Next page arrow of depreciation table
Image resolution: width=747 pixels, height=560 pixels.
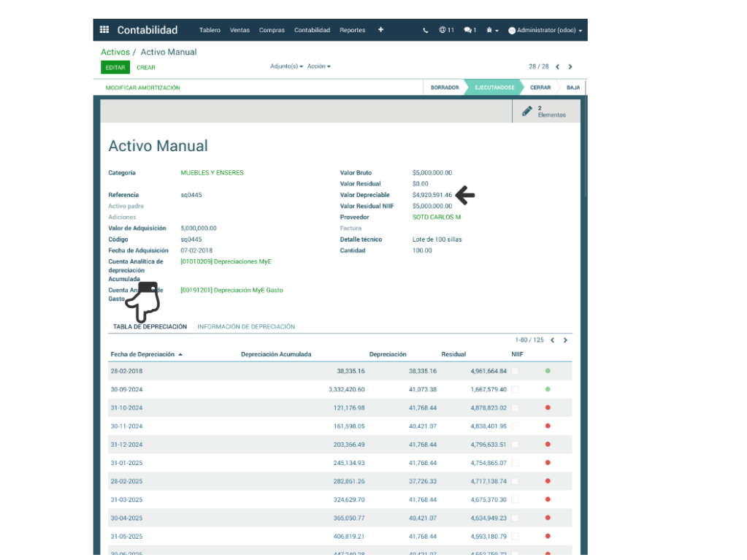tap(565, 340)
